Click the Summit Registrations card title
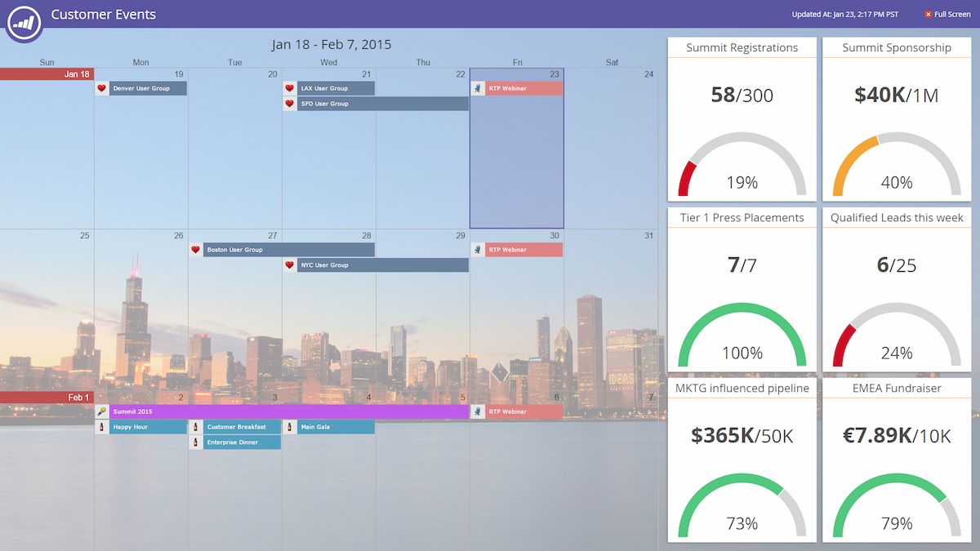Image resolution: width=980 pixels, height=551 pixels. coord(742,48)
